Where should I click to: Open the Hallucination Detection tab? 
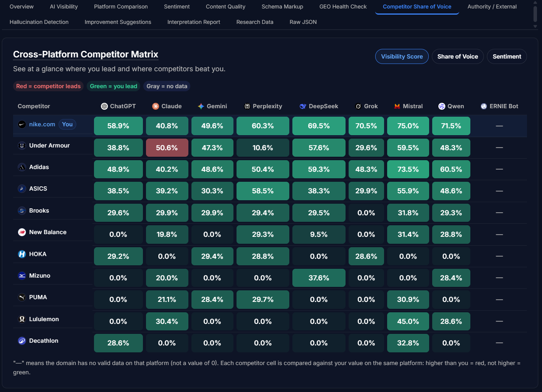39,22
